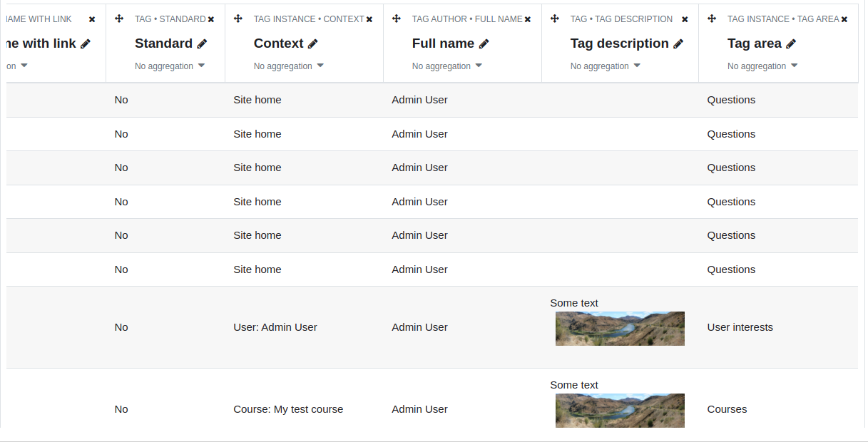Click TAG INSTANCE • TAG AREA label
The width and height of the screenshot is (868, 442).
coord(783,19)
